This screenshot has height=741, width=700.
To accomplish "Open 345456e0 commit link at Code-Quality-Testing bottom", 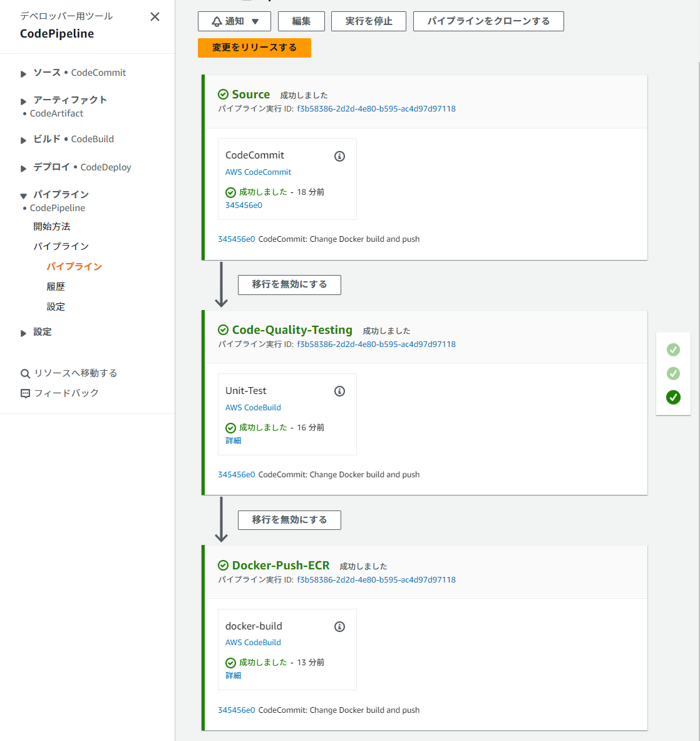I will [236, 474].
